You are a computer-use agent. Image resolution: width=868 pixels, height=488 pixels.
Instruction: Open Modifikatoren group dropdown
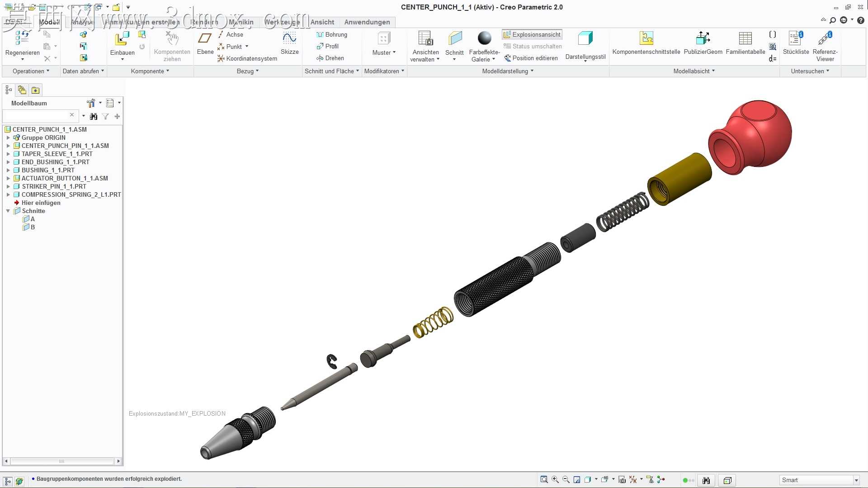(384, 71)
